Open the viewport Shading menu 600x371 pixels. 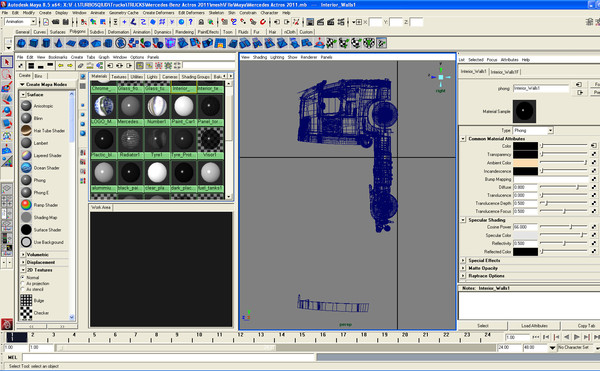(259, 57)
